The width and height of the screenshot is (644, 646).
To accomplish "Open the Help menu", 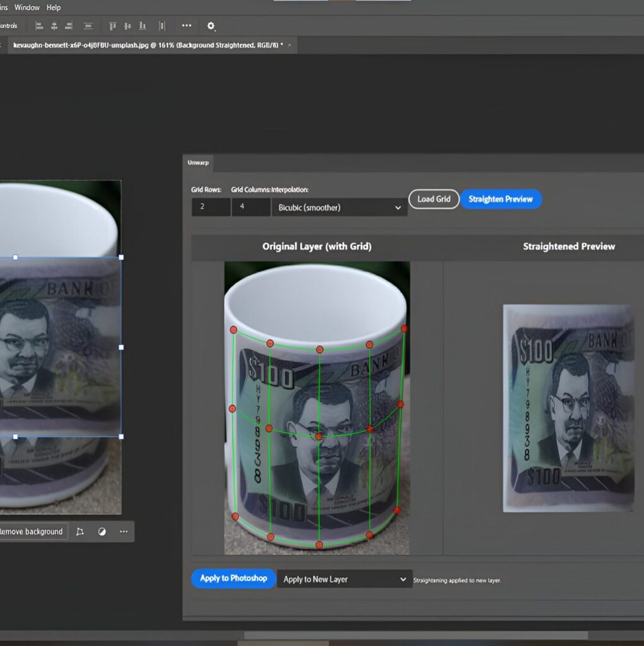I will point(54,8).
